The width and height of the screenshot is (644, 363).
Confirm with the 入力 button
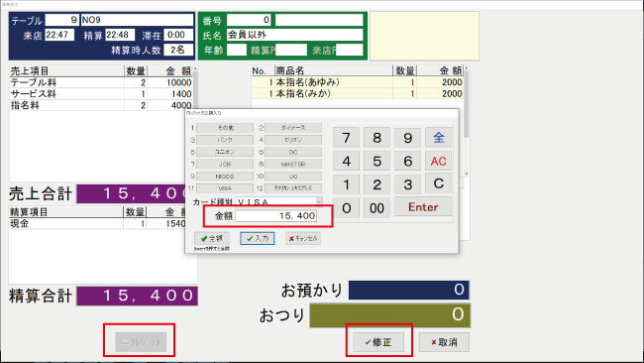point(258,238)
